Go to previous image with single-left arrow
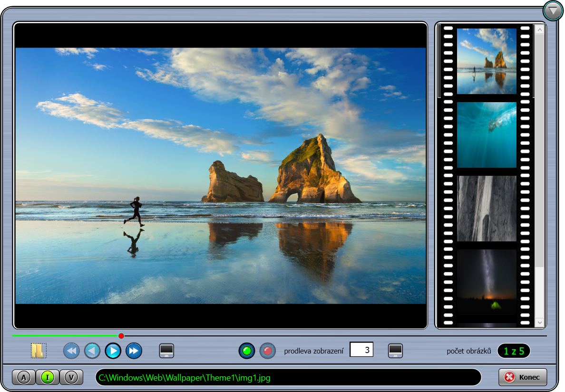Image resolution: width=565 pixels, height=392 pixels. point(92,351)
